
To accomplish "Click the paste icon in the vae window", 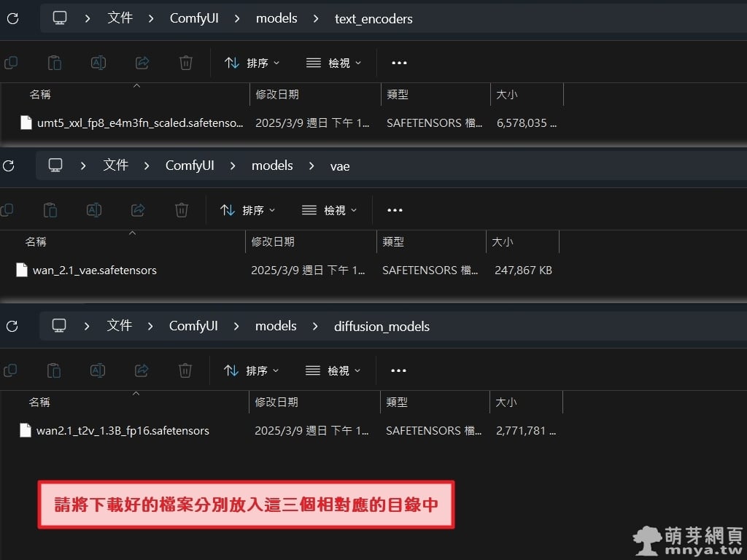I will [x=50, y=210].
